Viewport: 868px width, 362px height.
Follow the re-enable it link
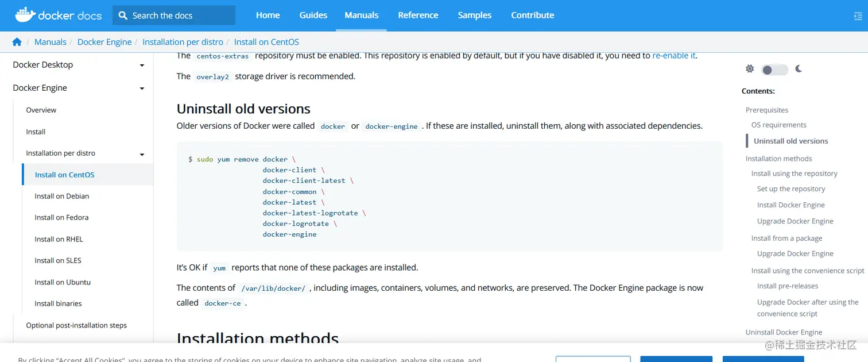click(x=674, y=56)
